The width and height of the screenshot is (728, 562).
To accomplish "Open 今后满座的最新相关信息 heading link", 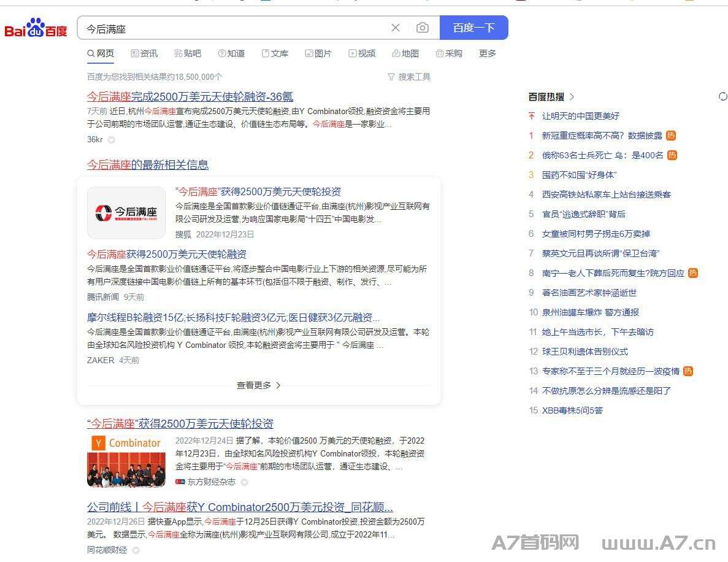I will click(x=148, y=164).
